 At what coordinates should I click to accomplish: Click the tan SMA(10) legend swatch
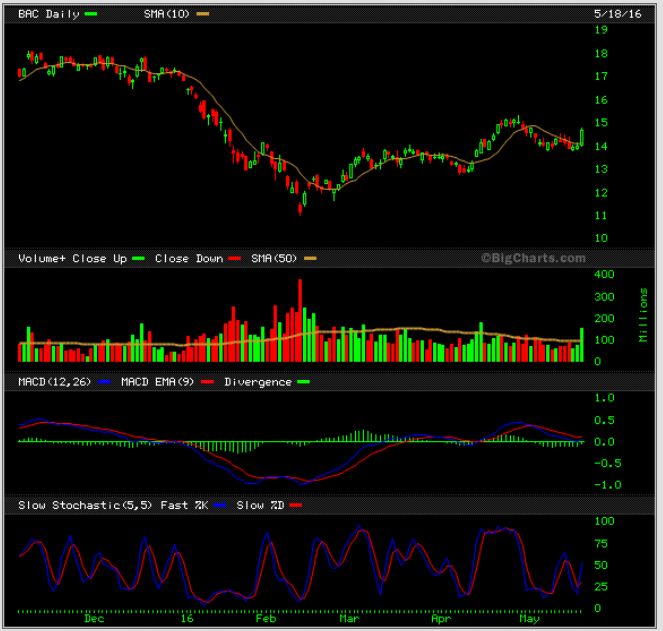click(x=203, y=15)
